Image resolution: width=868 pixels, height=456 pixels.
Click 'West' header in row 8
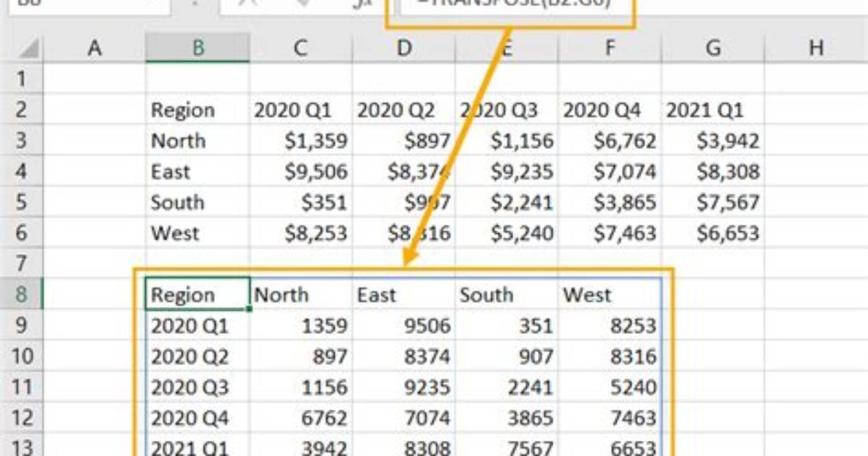pos(610,294)
